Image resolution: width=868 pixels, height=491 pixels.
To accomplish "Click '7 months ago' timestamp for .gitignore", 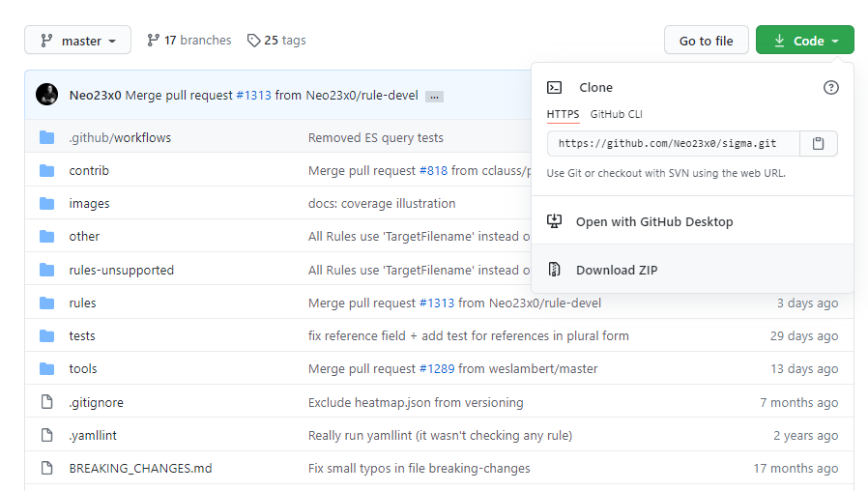I will pyautogui.click(x=799, y=402).
